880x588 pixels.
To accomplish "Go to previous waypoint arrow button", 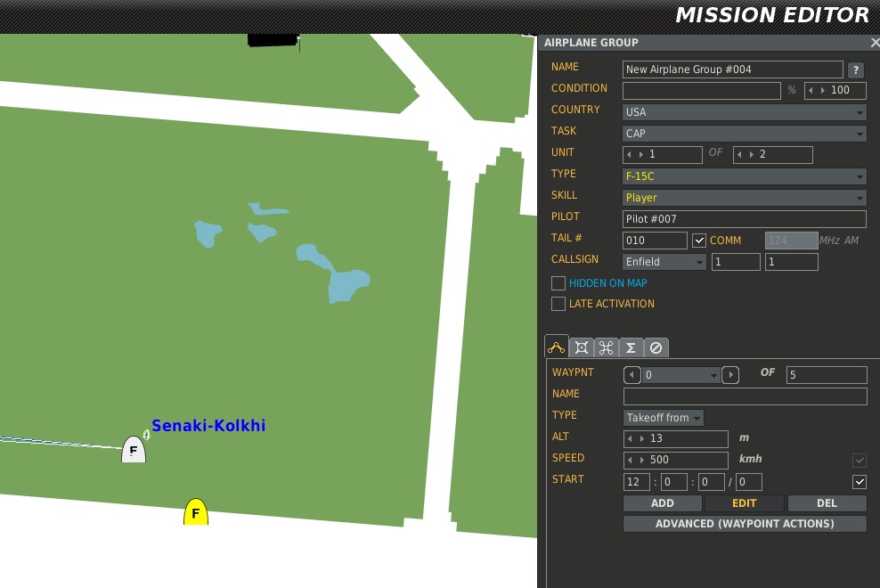I will [631, 374].
